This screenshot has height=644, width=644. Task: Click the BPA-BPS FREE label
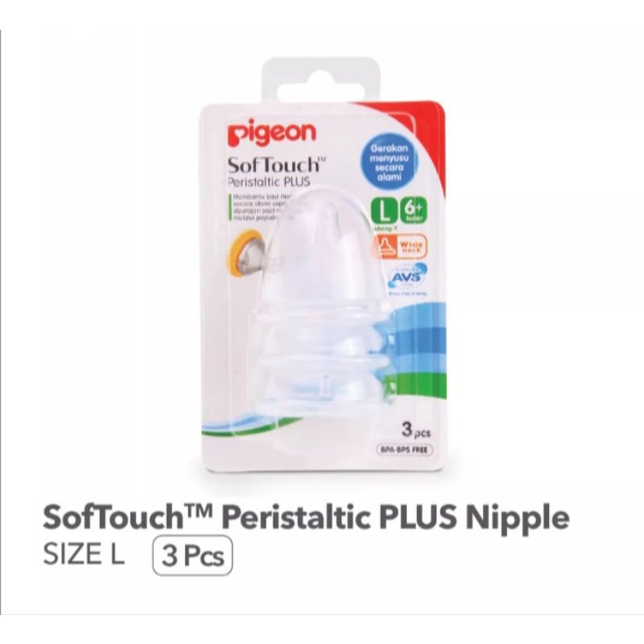[x=405, y=450]
